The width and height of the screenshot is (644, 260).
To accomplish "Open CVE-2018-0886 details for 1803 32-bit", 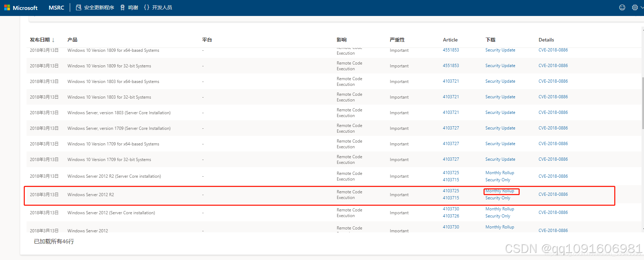I will pos(553,97).
